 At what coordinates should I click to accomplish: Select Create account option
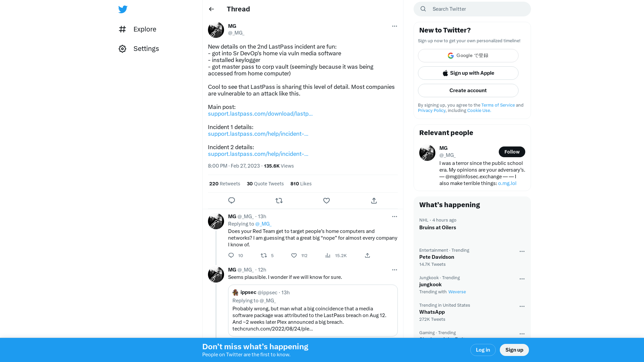(x=468, y=90)
